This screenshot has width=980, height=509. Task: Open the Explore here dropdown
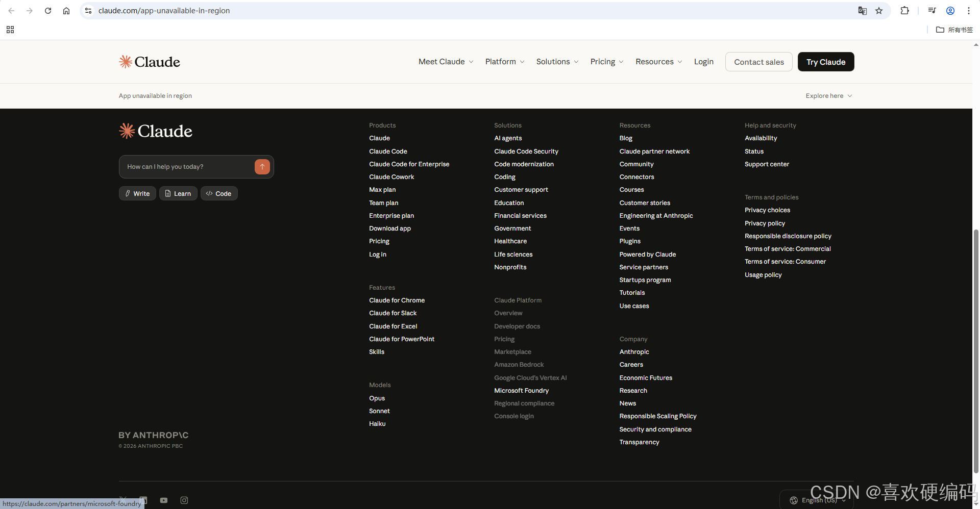point(829,96)
